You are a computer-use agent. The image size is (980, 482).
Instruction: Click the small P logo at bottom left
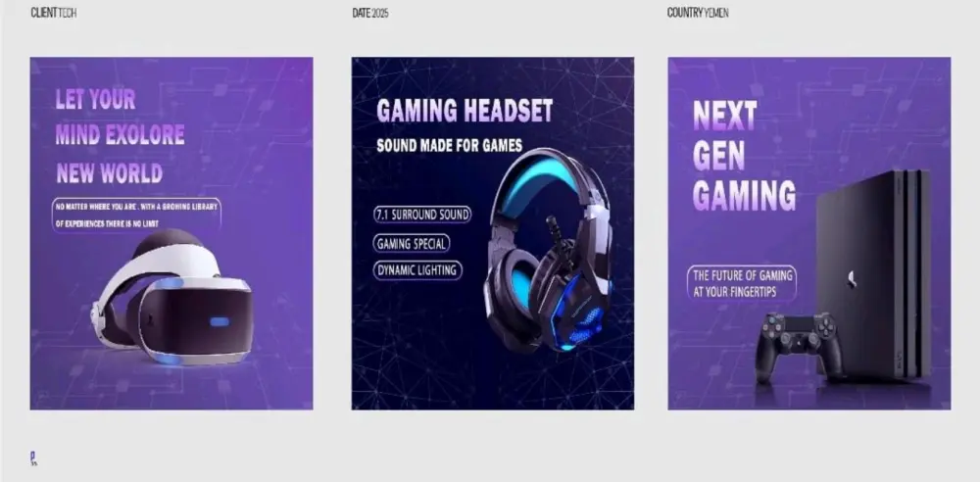(x=33, y=458)
